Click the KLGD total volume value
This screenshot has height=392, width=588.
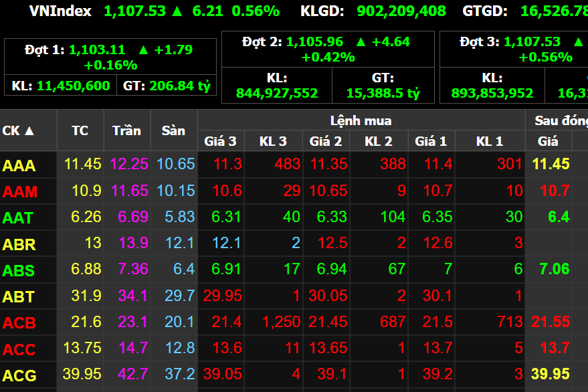coord(401,11)
